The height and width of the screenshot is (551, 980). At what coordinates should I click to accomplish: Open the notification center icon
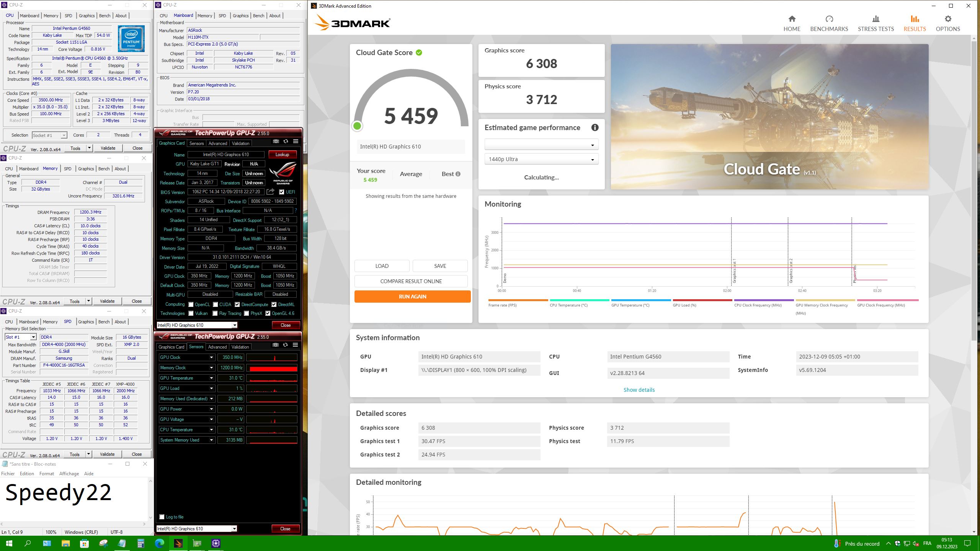pyautogui.click(x=967, y=543)
